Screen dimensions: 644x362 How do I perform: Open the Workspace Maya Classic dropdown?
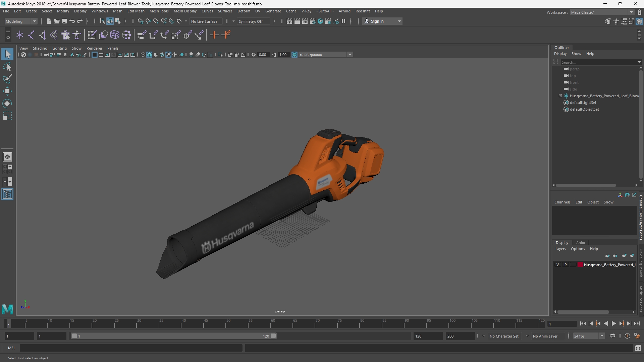(x=602, y=12)
